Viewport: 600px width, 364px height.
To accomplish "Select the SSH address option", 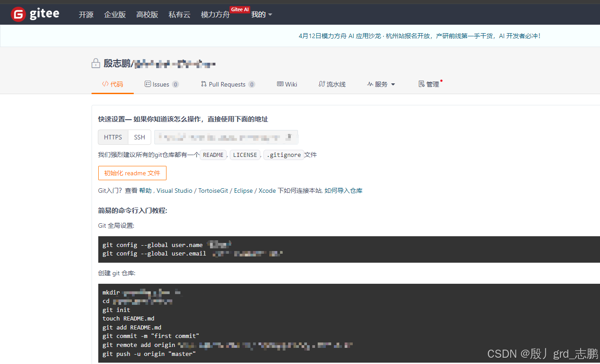I will pyautogui.click(x=140, y=137).
